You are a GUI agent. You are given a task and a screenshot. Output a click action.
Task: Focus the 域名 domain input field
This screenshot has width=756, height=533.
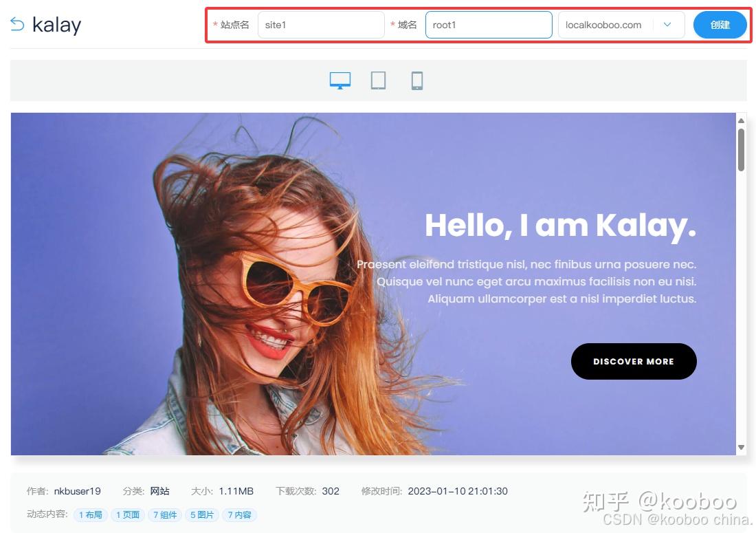489,25
